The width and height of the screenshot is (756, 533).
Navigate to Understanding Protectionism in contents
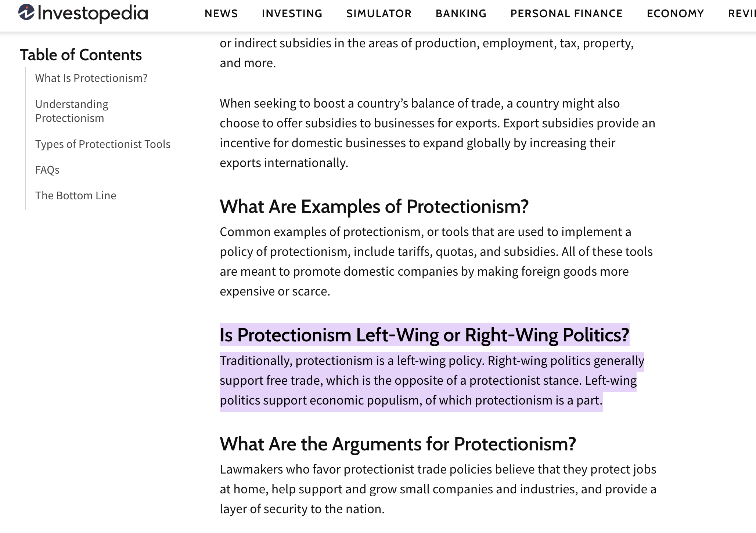coord(72,111)
